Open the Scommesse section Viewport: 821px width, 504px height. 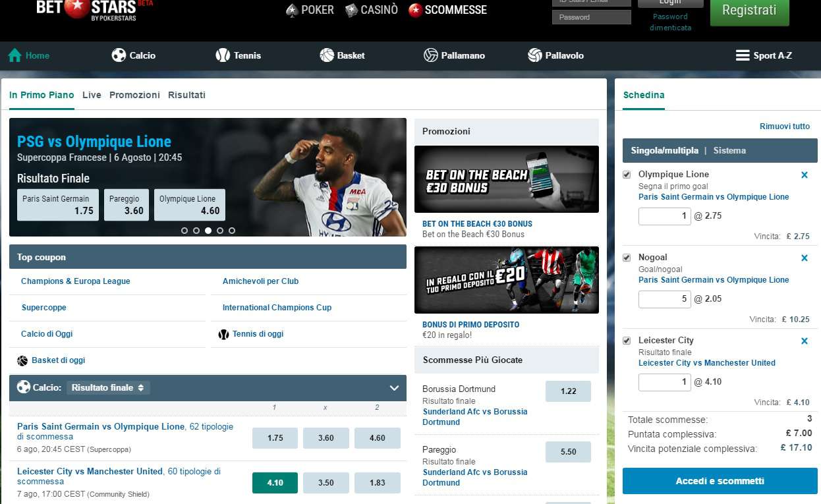(x=448, y=10)
